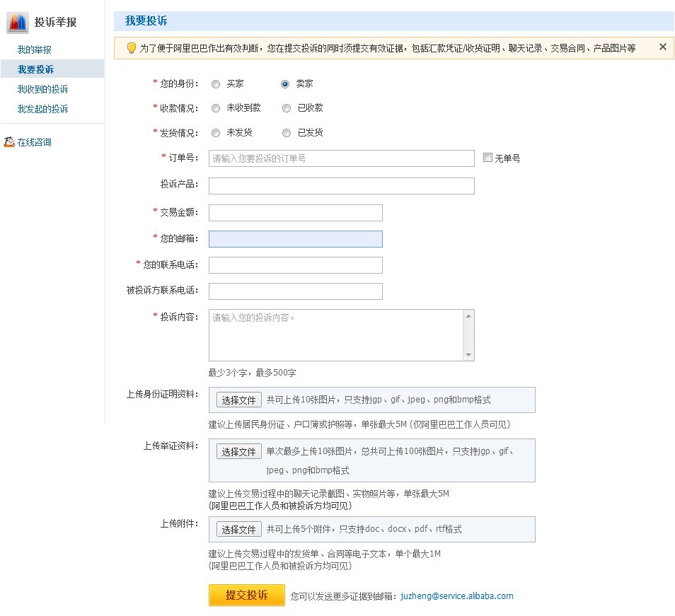Tick the 无单号 checkbox

pos(487,158)
